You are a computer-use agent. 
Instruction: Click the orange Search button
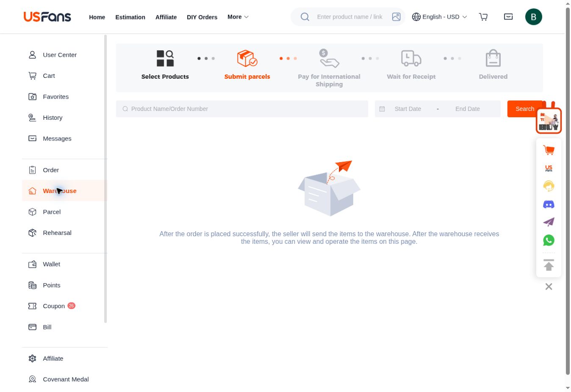[x=525, y=109]
